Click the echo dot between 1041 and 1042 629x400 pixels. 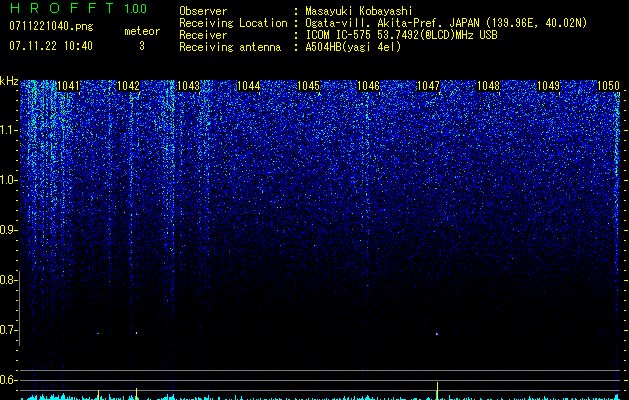coord(97,333)
